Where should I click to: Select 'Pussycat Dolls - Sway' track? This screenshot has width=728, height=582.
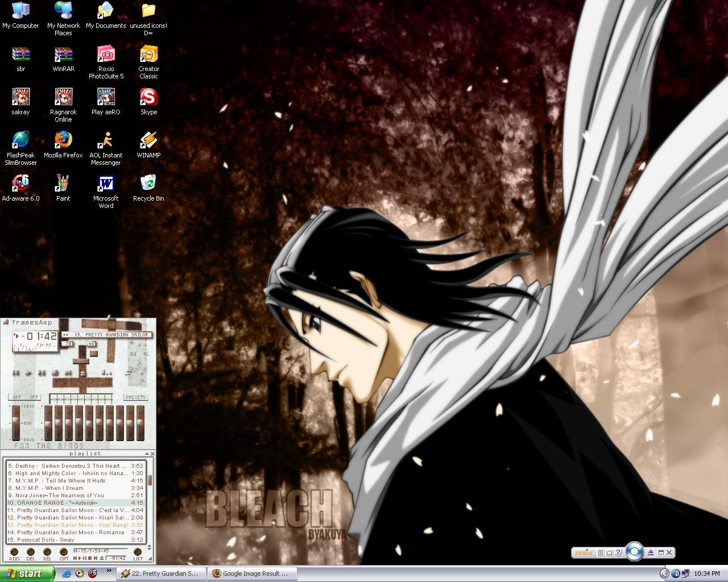point(76,539)
